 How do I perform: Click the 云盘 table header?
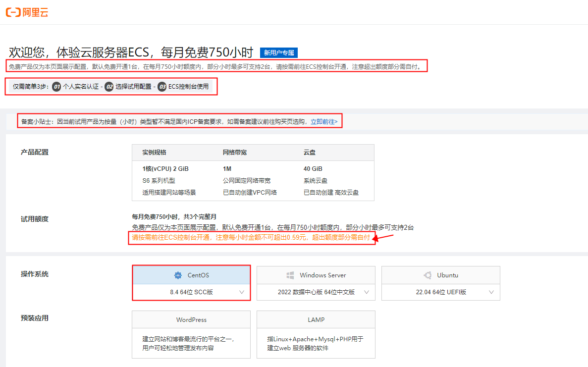coord(310,153)
